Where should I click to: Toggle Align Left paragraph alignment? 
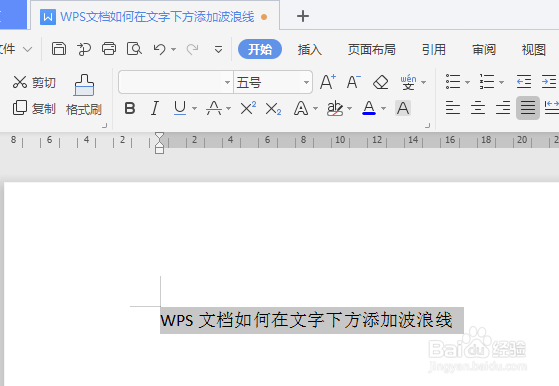point(453,108)
